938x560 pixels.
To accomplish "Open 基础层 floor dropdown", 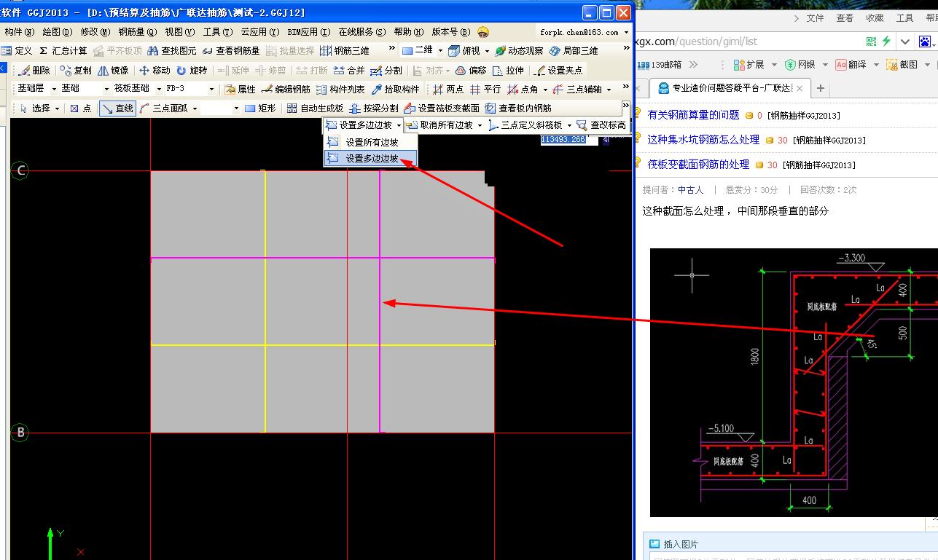I will pyautogui.click(x=55, y=89).
